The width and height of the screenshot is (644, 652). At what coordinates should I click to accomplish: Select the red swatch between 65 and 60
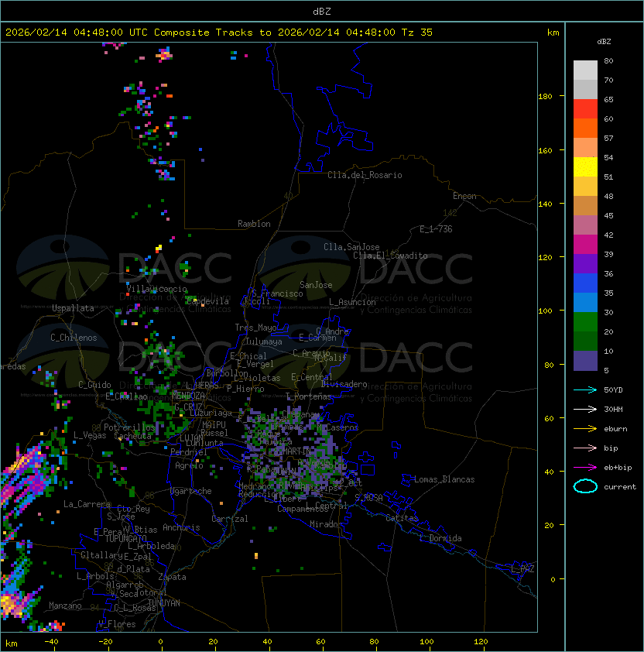point(585,108)
